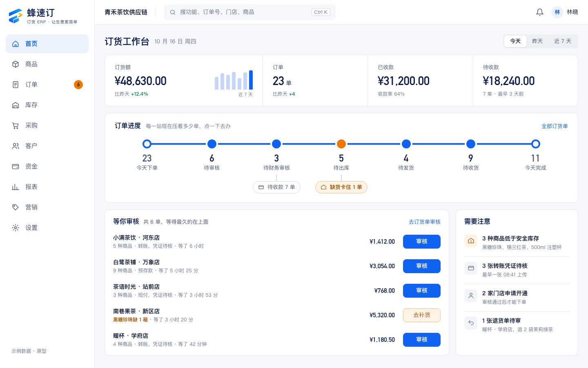Click the 客户 people icon in sidebar
Image resolution: width=588 pixels, height=368 pixels.
pyautogui.click(x=16, y=146)
